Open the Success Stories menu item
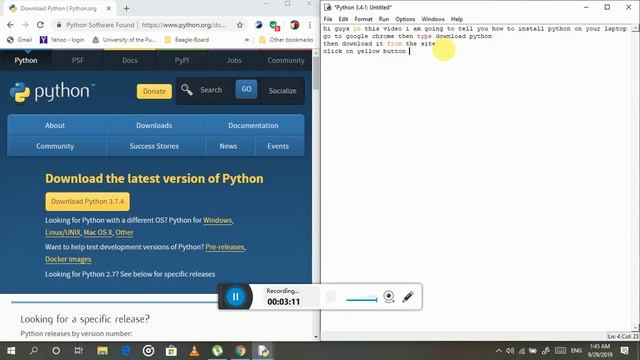The image size is (640, 360). coord(154,146)
